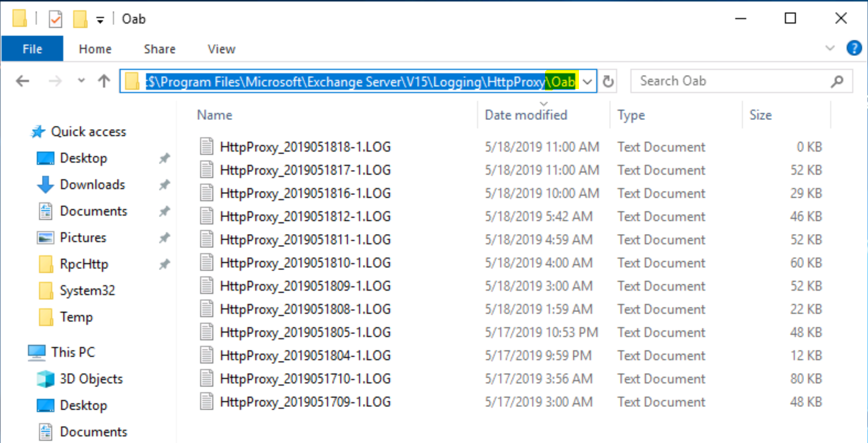Click the pin icon beside RpcHttp
The image size is (868, 443).
(x=165, y=265)
